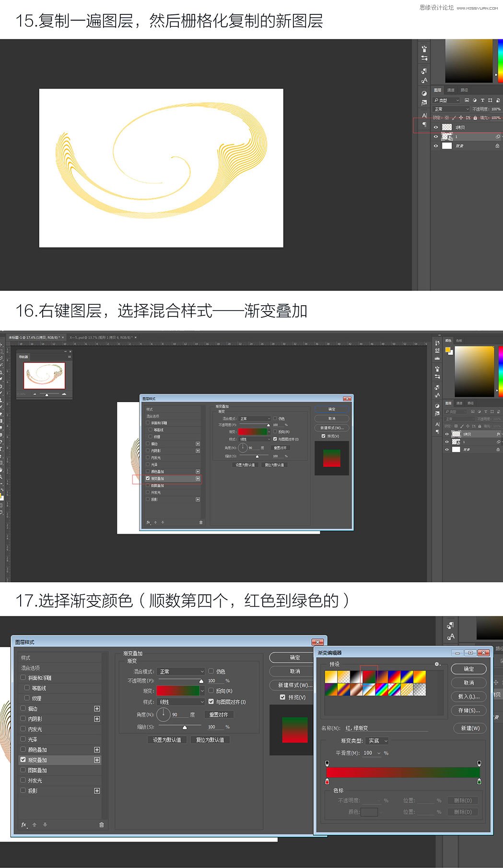Switch to 通道 tab in step 15 panel

[x=451, y=90]
